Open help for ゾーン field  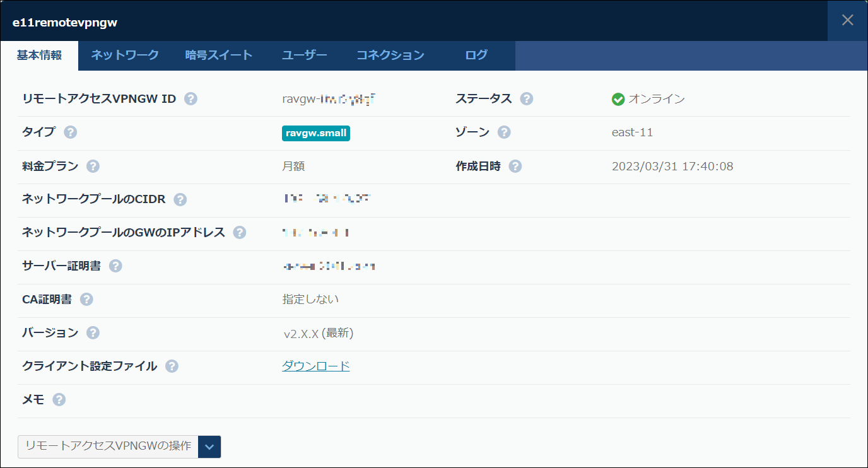click(503, 132)
